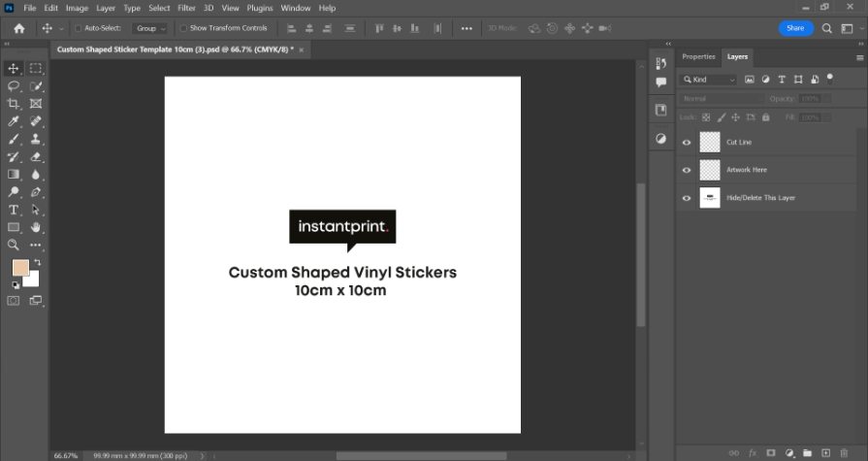Toggle the type layer filter
This screenshot has width=868, height=461.
(782, 80)
